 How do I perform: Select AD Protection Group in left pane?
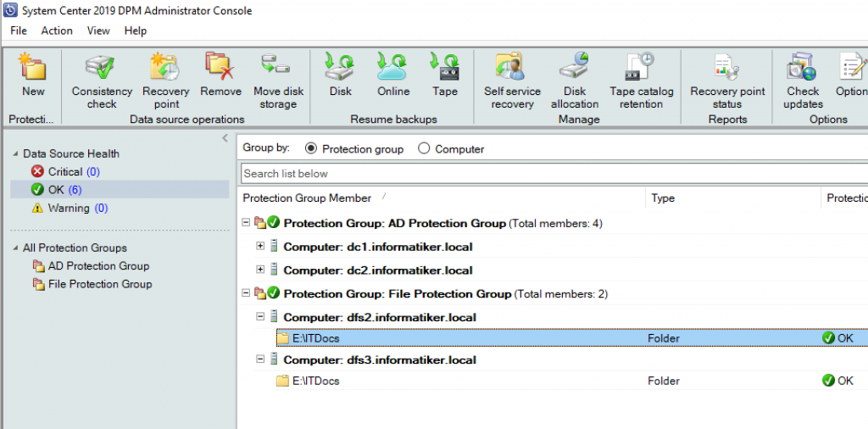[x=91, y=265]
